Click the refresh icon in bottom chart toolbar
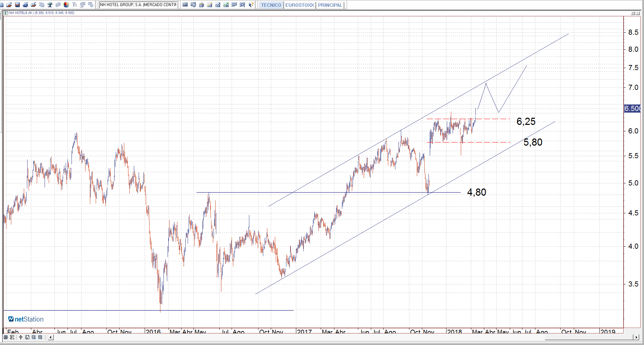Viewport: 644px width, 345px height. (6, 337)
